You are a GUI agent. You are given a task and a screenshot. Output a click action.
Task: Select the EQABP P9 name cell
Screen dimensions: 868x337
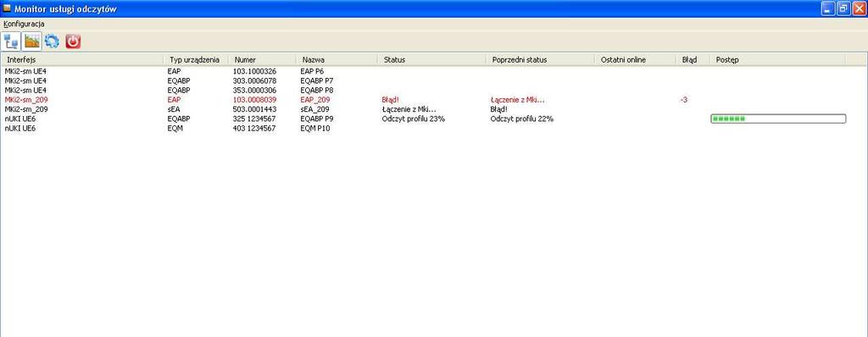(316, 119)
